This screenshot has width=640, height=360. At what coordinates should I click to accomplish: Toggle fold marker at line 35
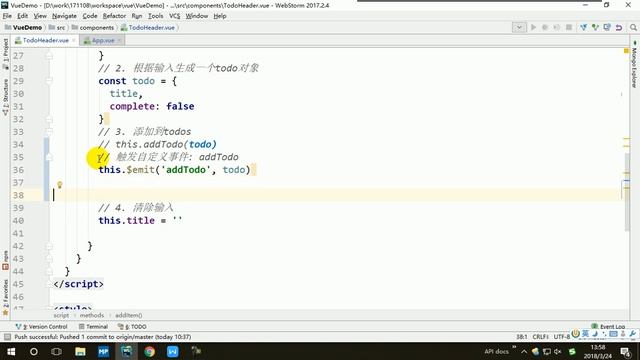pos(49,157)
